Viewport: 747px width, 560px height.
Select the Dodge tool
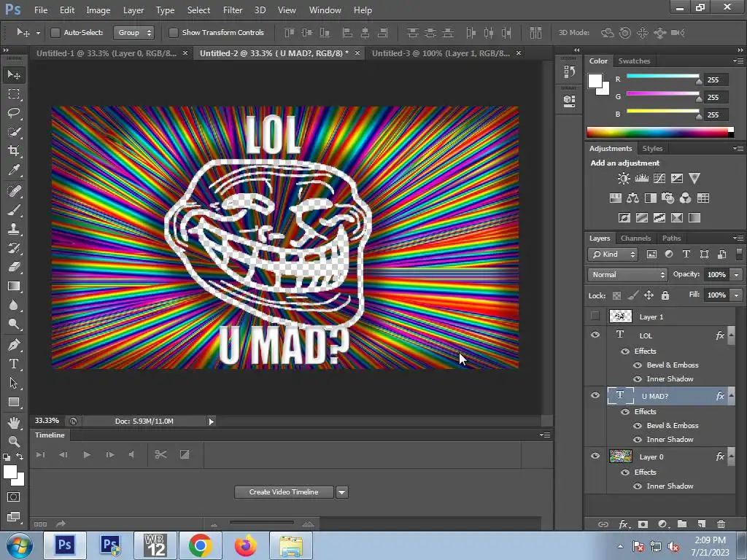click(x=14, y=324)
